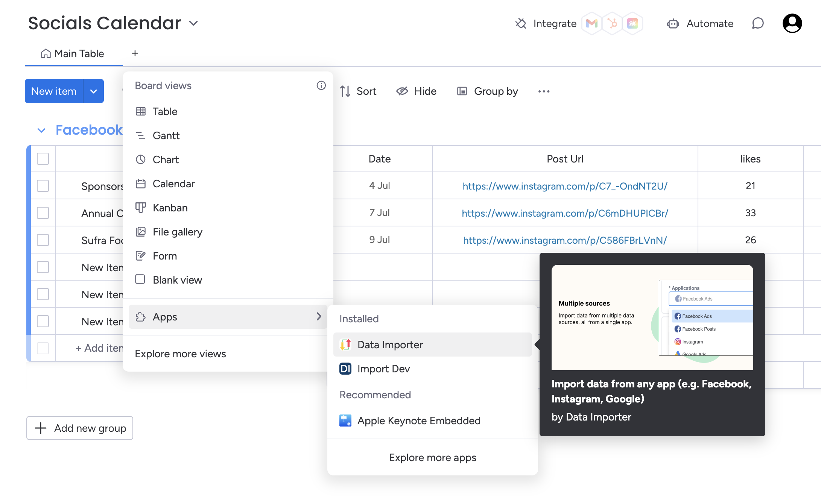Click the Data Importer app icon
Screen dimensions: 821x504
pos(345,345)
